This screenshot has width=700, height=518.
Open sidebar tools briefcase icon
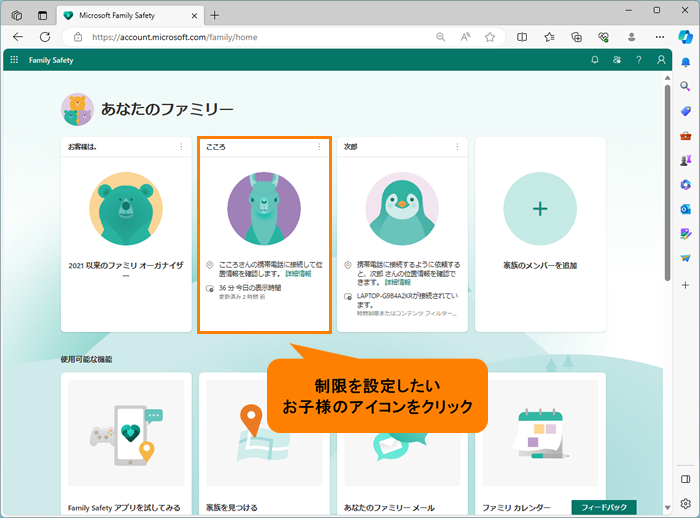[685, 136]
